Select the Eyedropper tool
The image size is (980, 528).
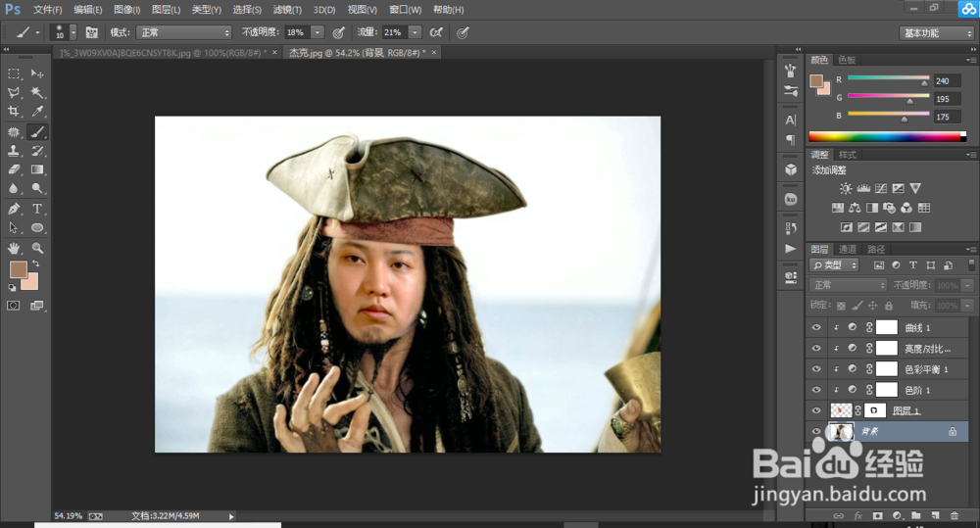37,112
